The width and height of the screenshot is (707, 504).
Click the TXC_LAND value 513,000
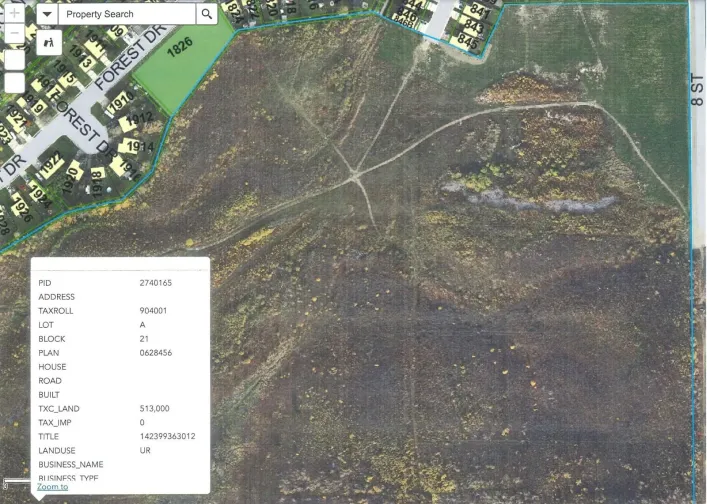click(x=155, y=409)
